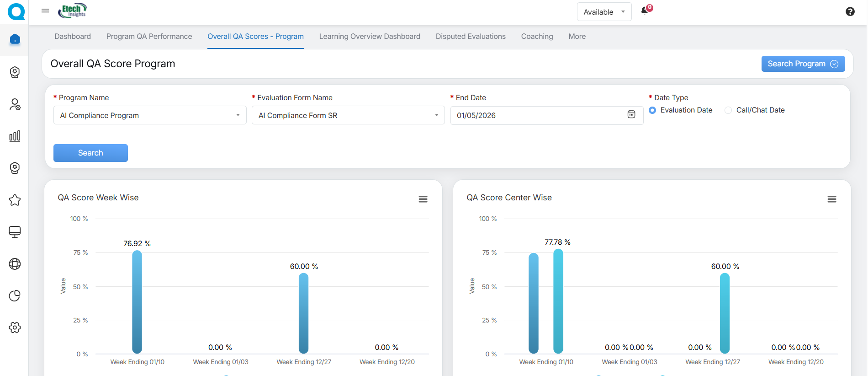The width and height of the screenshot is (868, 376).
Task: Click the End Date input field
Action: 535,115
